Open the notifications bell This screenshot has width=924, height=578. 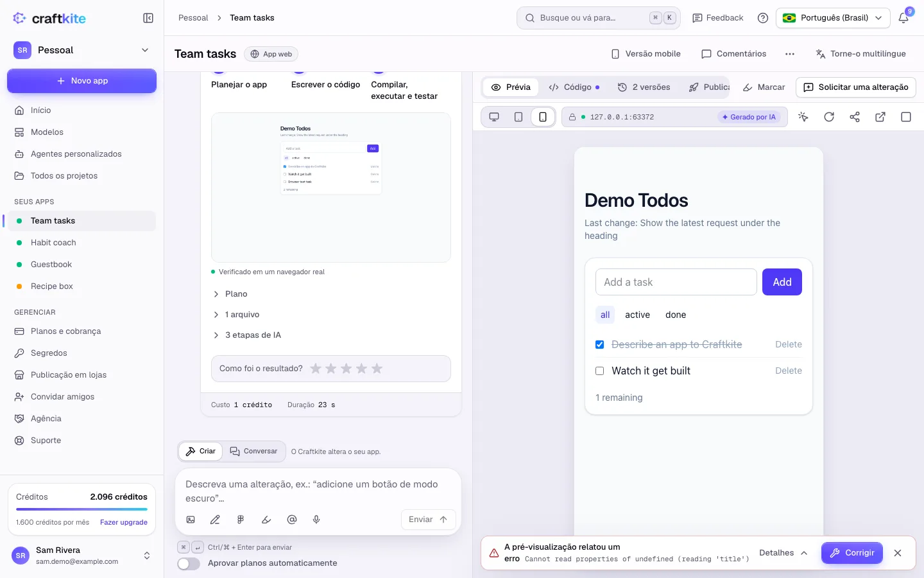coord(903,18)
